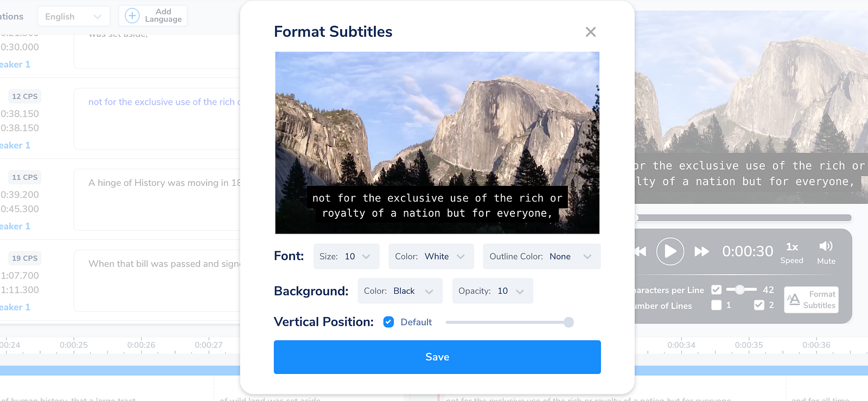The height and width of the screenshot is (401, 868).
Task: Click the rewind icon
Action: pyautogui.click(x=641, y=251)
